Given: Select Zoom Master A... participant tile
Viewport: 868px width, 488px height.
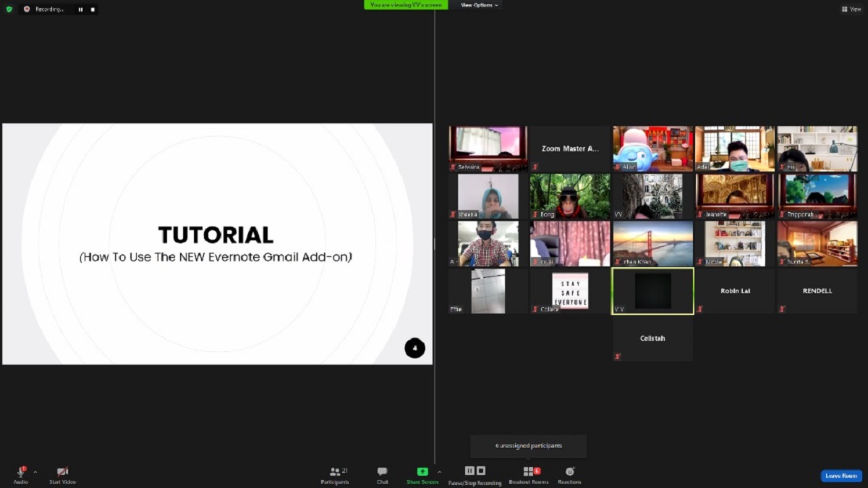Looking at the screenshot, I should tap(571, 148).
